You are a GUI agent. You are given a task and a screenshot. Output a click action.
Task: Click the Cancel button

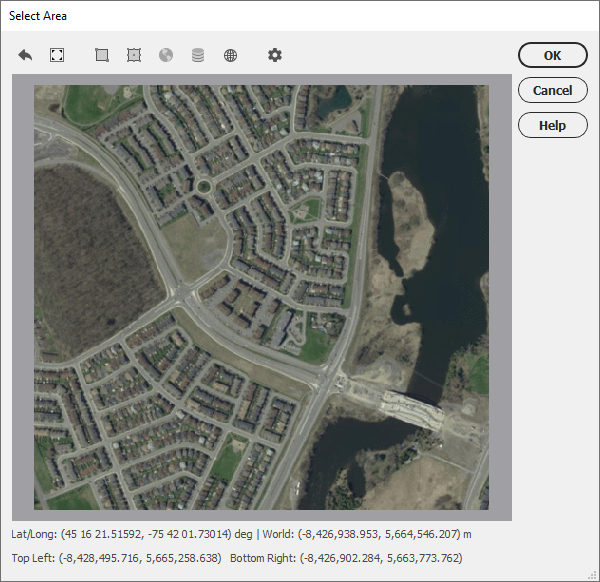(553, 90)
